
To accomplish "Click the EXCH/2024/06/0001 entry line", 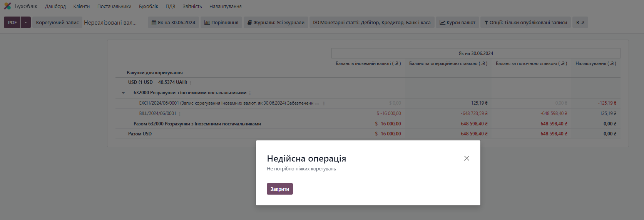I will click(226, 103).
